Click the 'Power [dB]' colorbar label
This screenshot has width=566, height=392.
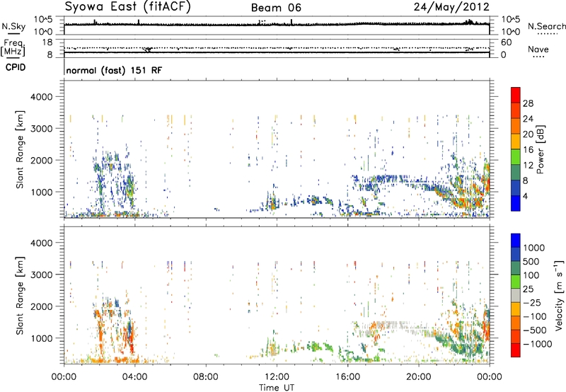click(540, 149)
